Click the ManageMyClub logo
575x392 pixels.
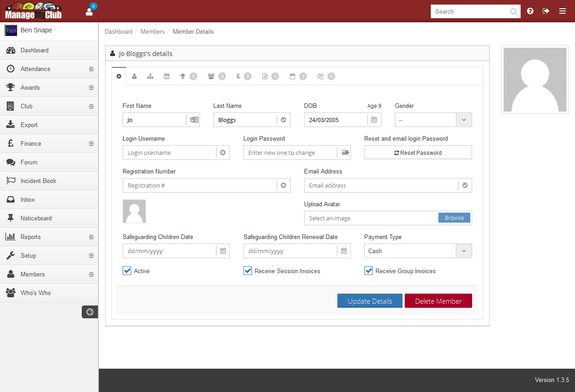[33, 11]
